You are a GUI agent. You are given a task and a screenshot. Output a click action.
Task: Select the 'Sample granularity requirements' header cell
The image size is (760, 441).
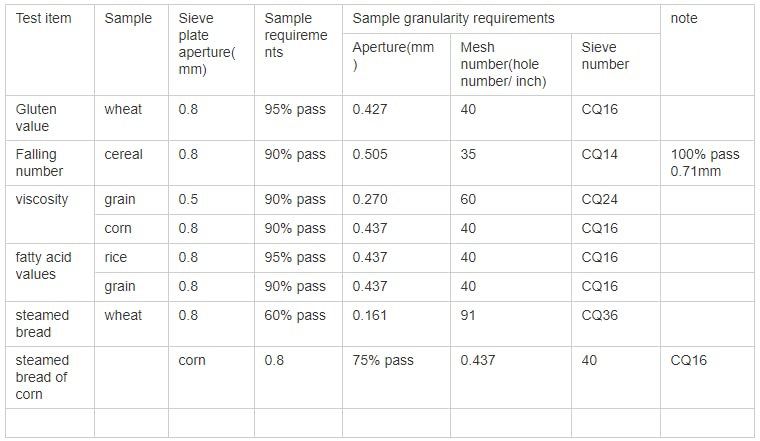point(501,19)
